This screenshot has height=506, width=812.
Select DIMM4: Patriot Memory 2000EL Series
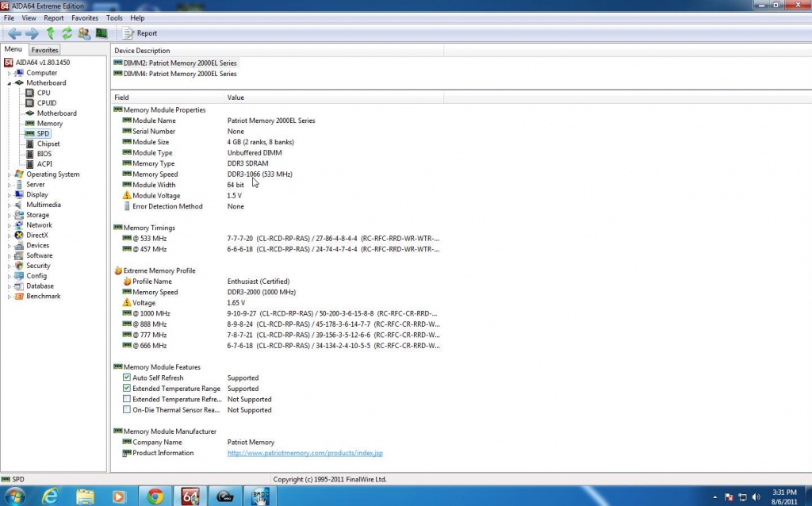pos(180,74)
